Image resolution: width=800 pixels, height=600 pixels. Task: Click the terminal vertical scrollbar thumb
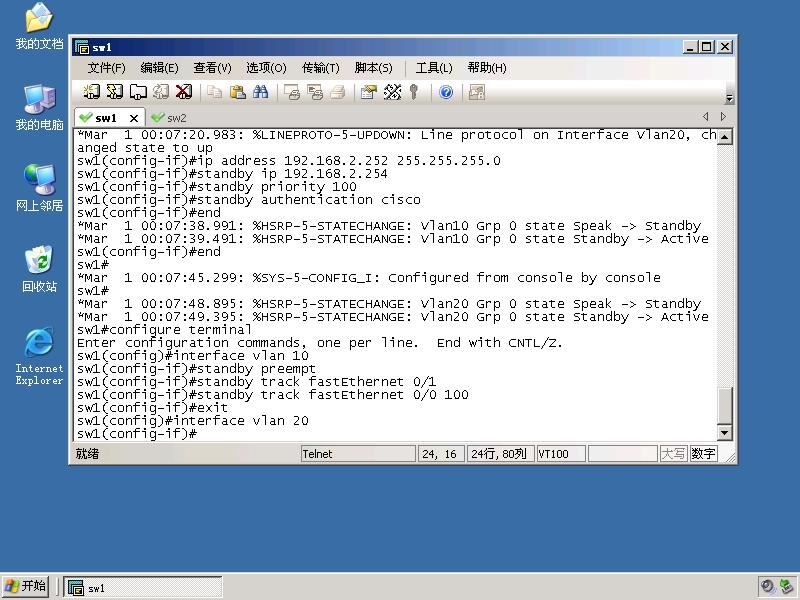click(724, 405)
